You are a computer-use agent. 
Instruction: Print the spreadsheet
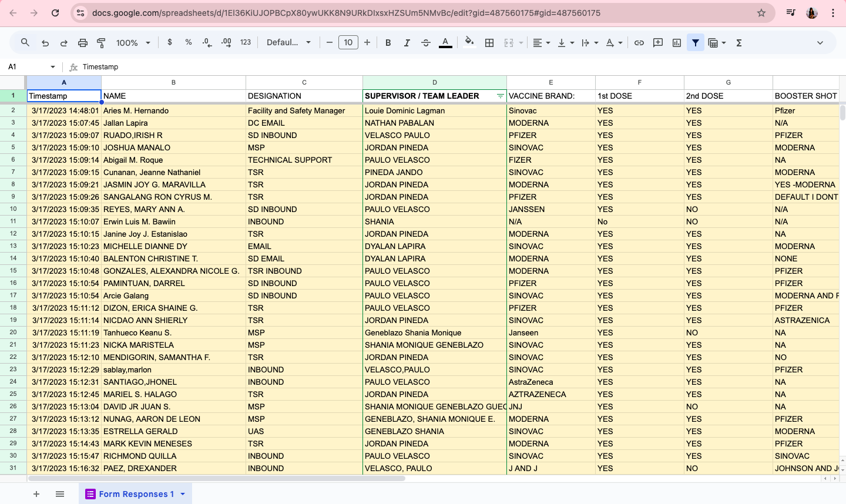[x=83, y=42]
